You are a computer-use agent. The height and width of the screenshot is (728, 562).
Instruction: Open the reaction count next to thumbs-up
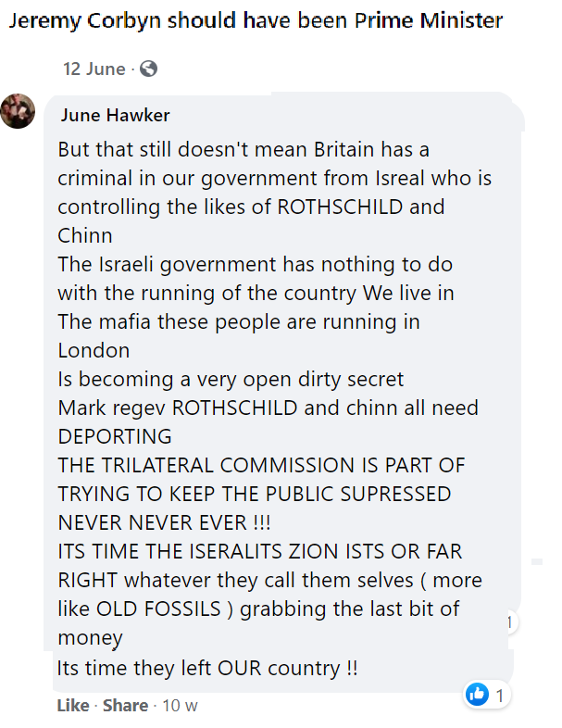[x=500, y=695]
